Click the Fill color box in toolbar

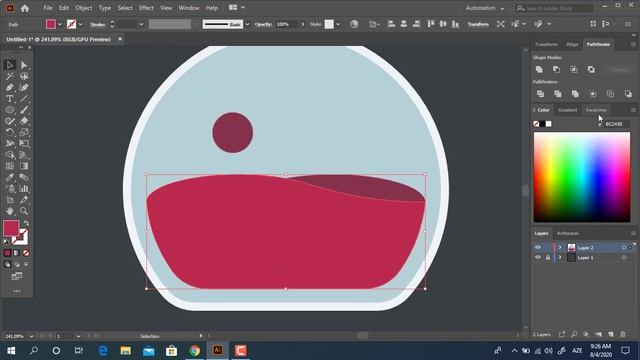point(11,228)
